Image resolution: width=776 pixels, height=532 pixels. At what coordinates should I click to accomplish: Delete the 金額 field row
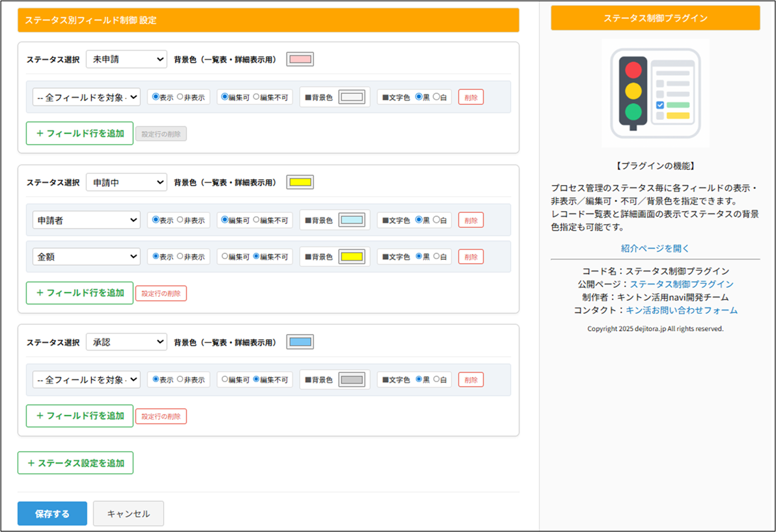pos(471,257)
